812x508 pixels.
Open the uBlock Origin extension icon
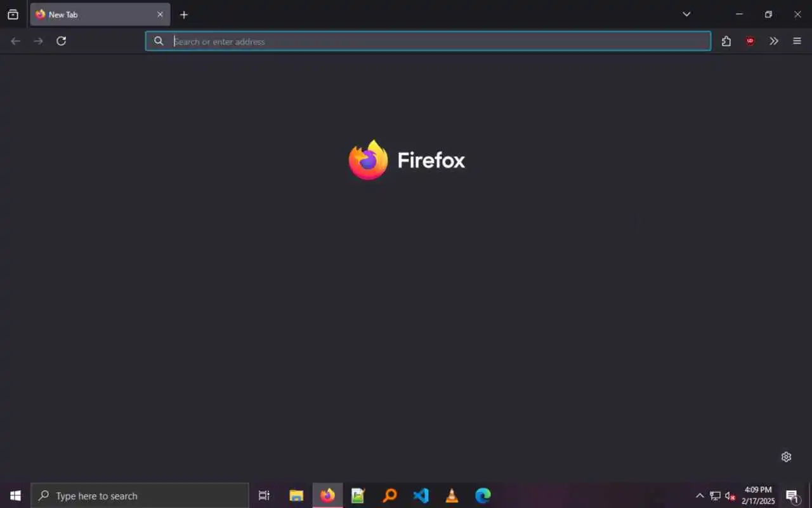[750, 41]
